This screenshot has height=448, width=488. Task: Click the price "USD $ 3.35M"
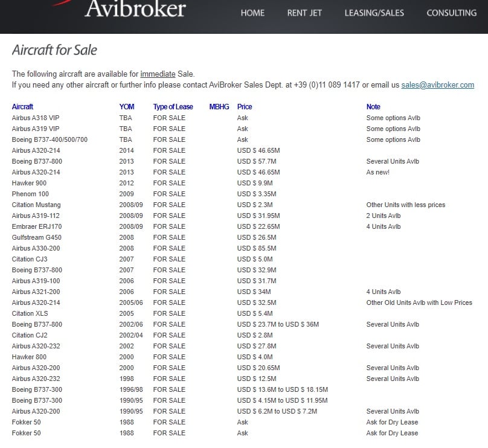(x=257, y=194)
